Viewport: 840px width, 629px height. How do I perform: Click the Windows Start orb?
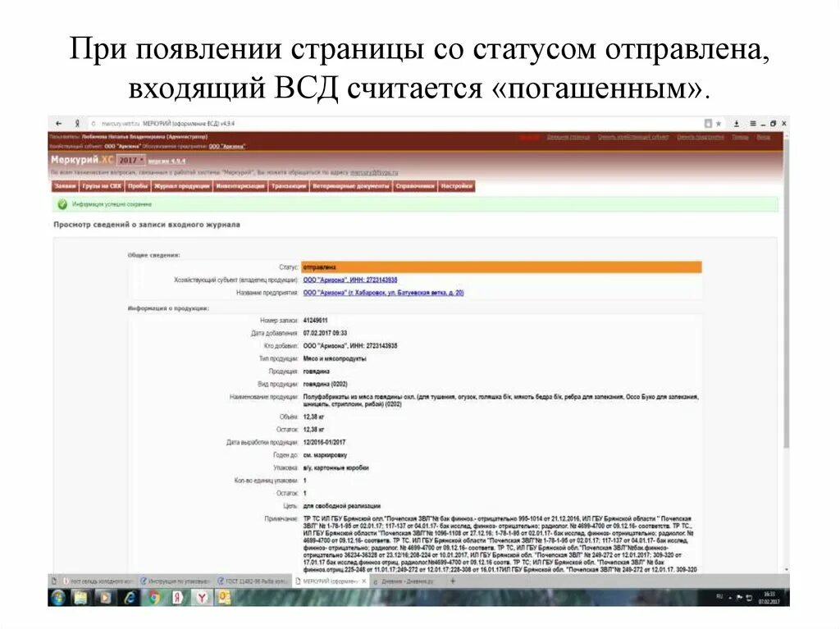(x=58, y=597)
